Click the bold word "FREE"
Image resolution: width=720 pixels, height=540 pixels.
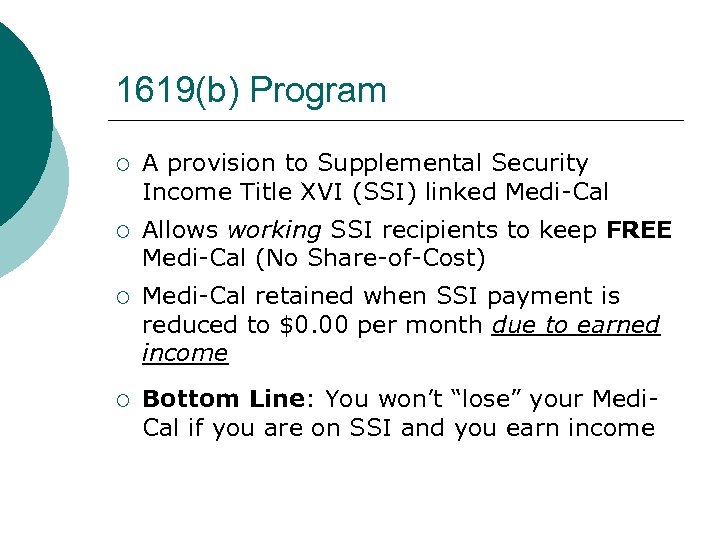[639, 230]
